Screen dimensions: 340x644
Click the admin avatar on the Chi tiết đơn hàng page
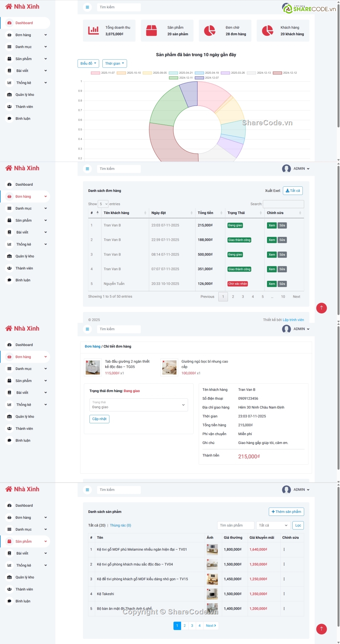coord(286,329)
